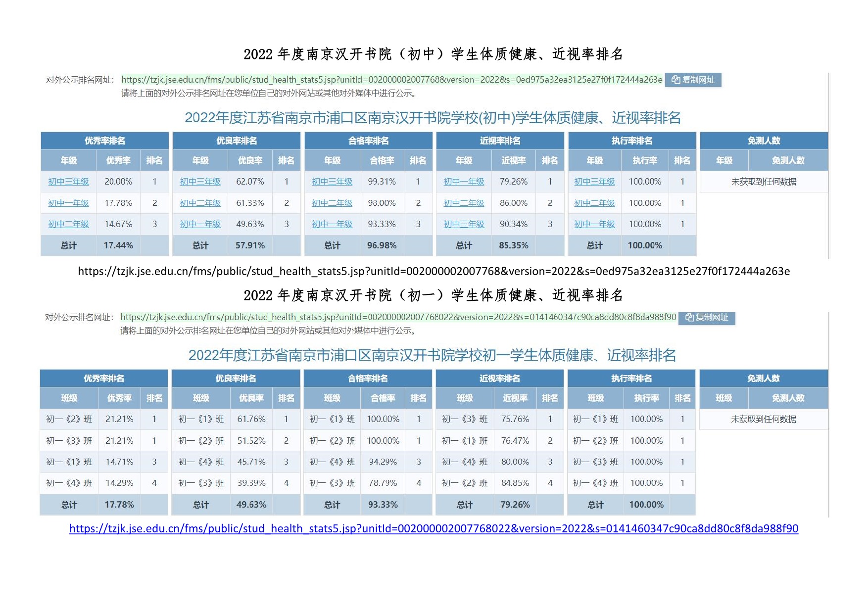Screen dimensions: 868x614
Task: Open 初中一年级 link in 执行率排名 table
Action: [x=595, y=224]
